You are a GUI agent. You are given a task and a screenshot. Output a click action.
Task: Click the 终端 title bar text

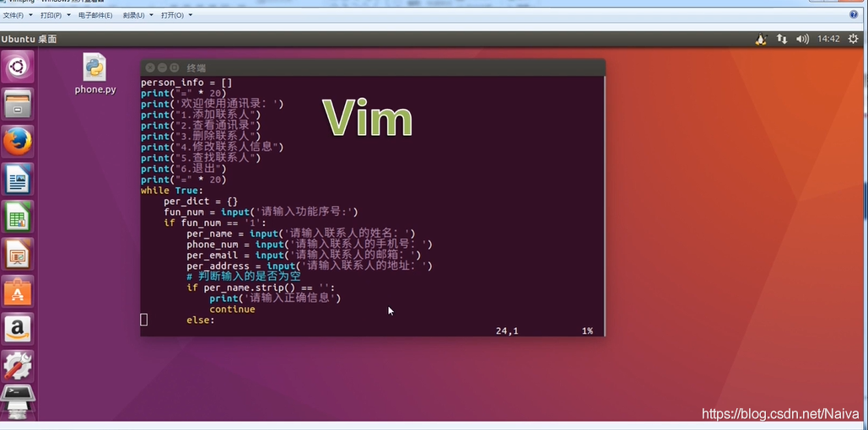pos(197,68)
